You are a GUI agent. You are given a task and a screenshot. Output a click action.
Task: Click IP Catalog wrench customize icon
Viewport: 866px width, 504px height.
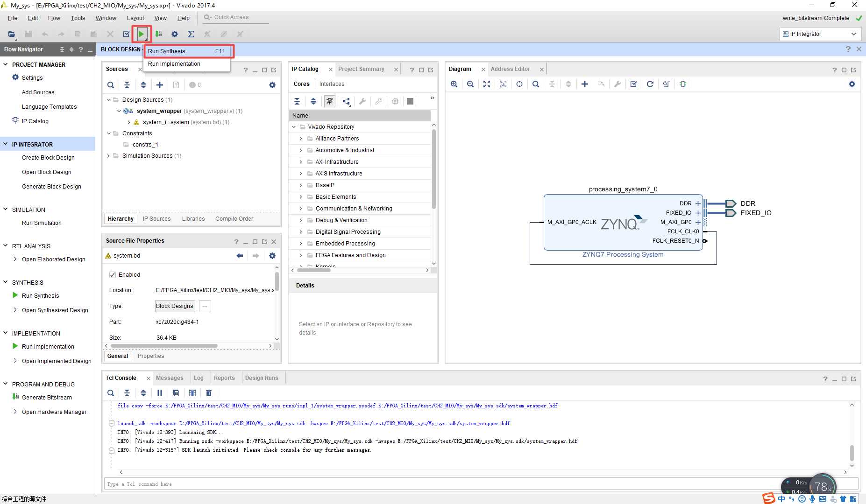point(362,101)
